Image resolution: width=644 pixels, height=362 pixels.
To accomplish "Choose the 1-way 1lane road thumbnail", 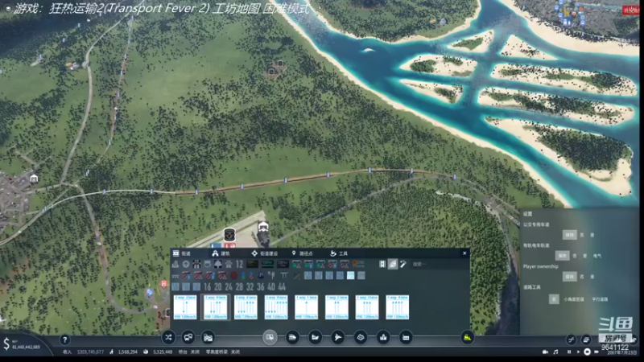I will 307,307.
